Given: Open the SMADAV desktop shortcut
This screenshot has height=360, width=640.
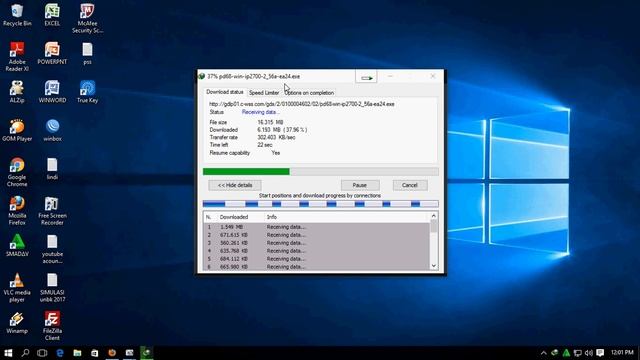Looking at the screenshot, I should (17, 246).
